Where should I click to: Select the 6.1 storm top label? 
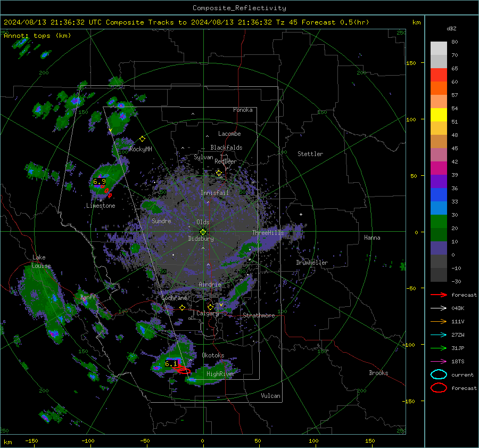coord(171,364)
